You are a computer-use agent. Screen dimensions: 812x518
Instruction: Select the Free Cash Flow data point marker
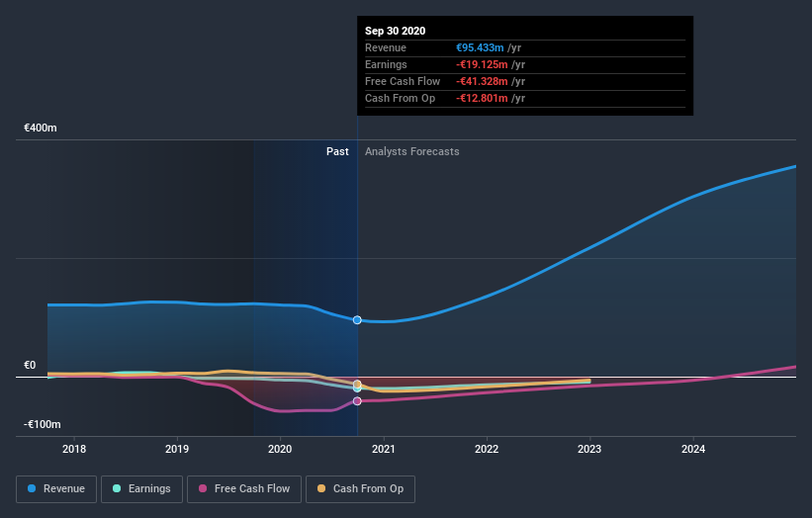point(357,401)
